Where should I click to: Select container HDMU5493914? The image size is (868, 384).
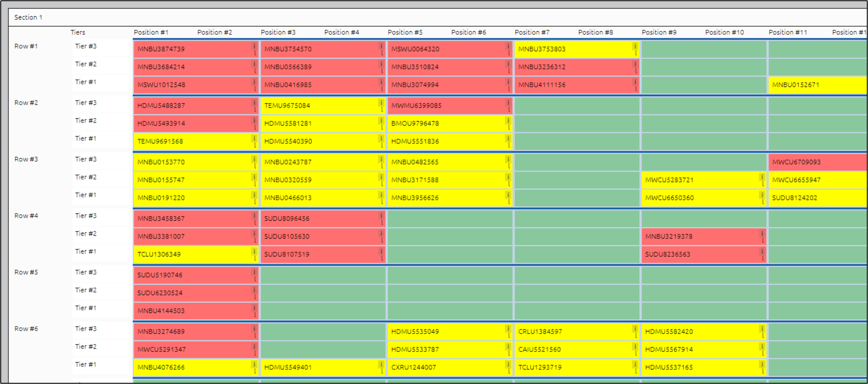click(196, 123)
